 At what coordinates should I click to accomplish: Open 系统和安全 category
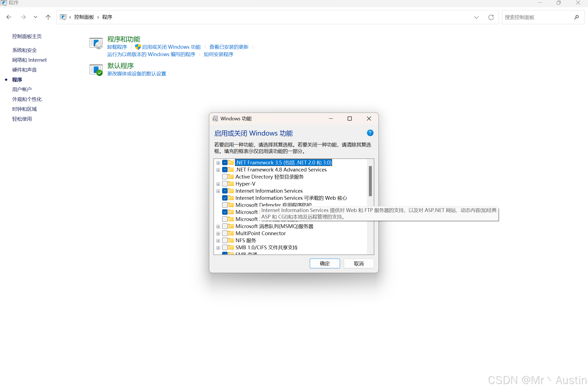(24, 50)
